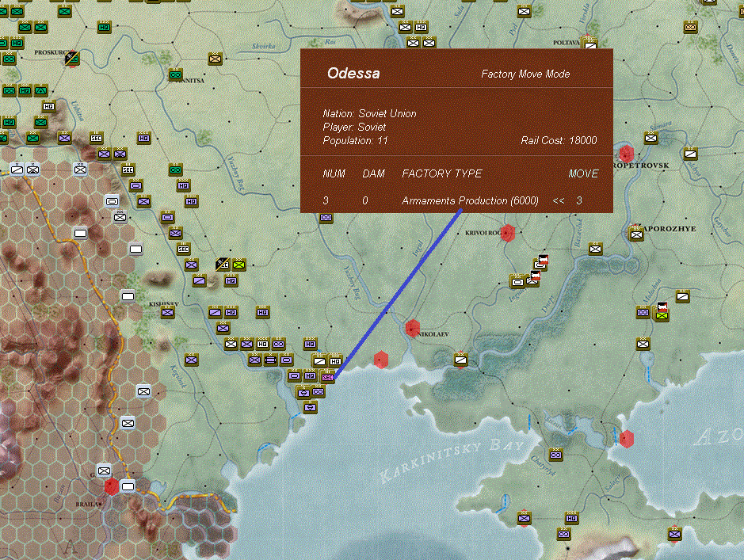Select the southernmost airborne unit below Odessa
744x560 pixels.
click(310, 407)
